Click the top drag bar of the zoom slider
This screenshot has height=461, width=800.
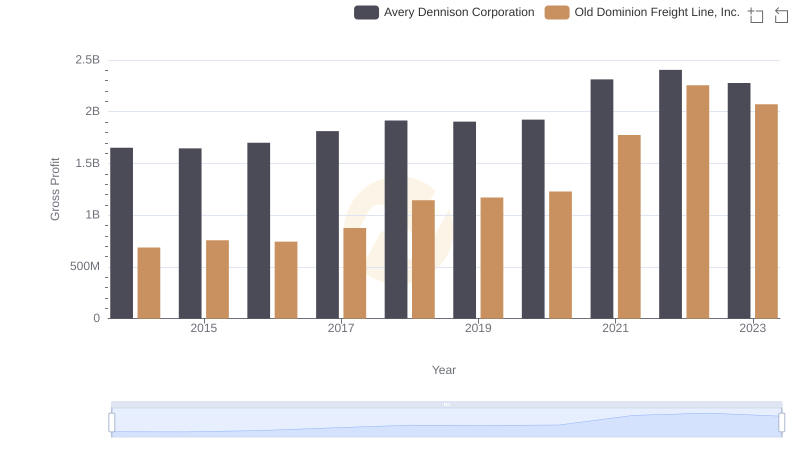tap(446, 404)
